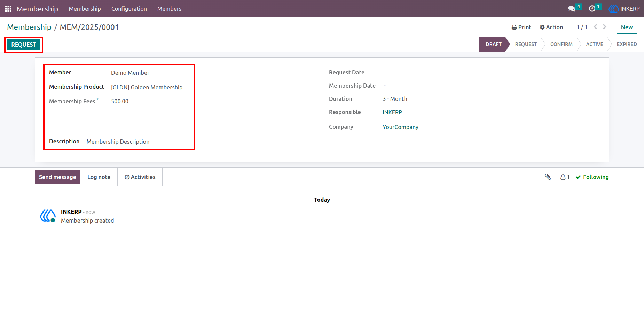Select the DRAFT status stage
This screenshot has height=336, width=644.
(x=493, y=44)
